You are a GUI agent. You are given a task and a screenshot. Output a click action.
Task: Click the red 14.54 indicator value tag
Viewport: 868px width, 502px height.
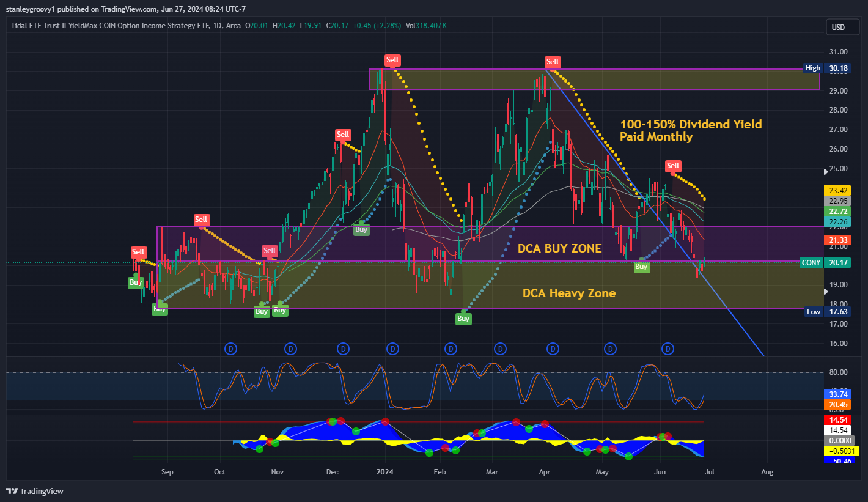837,420
